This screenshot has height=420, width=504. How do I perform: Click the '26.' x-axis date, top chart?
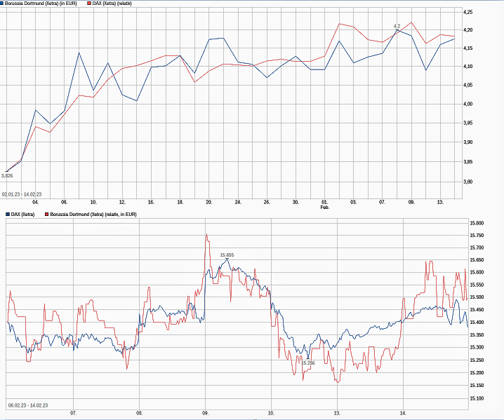(x=267, y=202)
